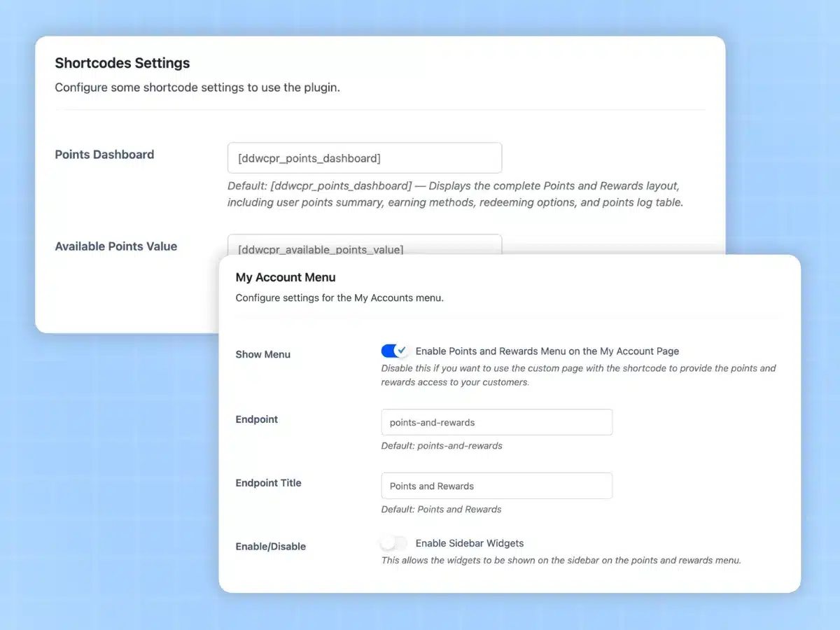840x630 pixels.
Task: Click 'Enable Sidebar Widgets' text
Action: pyautogui.click(x=470, y=543)
